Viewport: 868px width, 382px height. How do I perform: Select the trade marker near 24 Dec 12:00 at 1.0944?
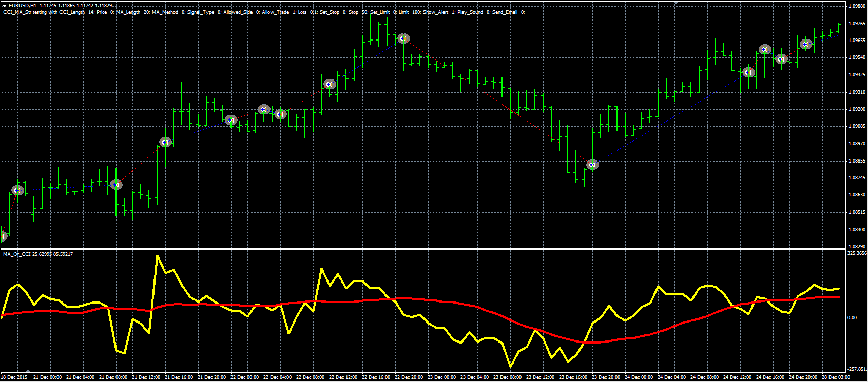(x=748, y=72)
